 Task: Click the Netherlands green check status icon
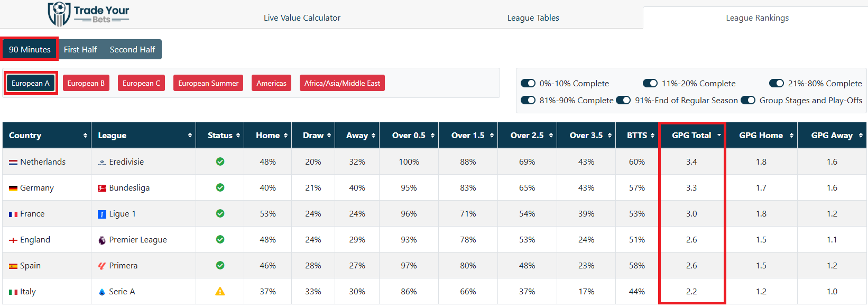point(220,161)
